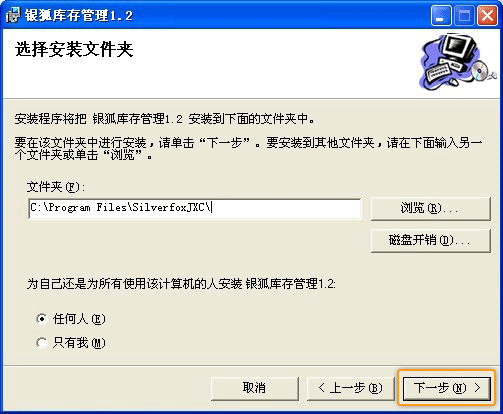Focus the 文件夹 install path field
Screen dimensions: 503x414
coord(195,209)
